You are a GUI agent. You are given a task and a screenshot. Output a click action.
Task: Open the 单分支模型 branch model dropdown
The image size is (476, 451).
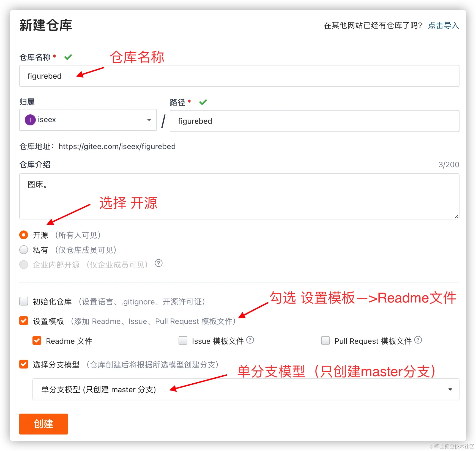tap(246, 389)
